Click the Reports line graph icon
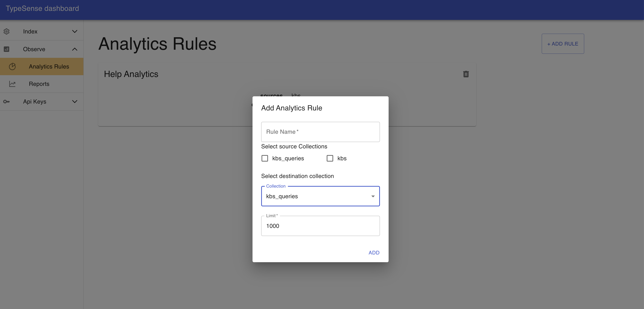The image size is (644, 309). click(x=12, y=84)
